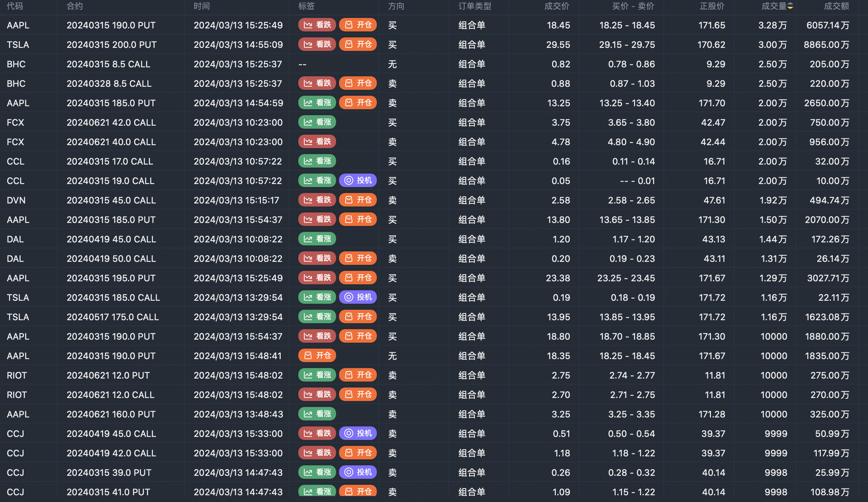Click the 看涨 tag on AAPL 160.0 PUT row

(x=317, y=414)
